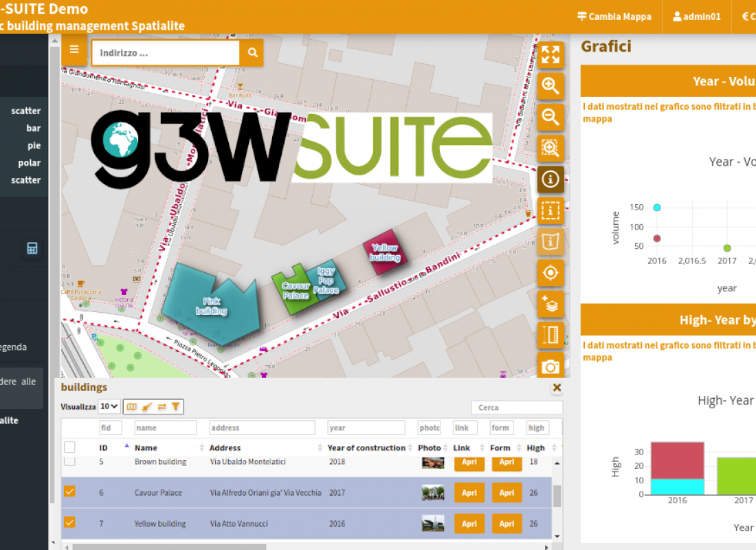Select the query by polygon tool
This screenshot has width=756, height=550.
point(550,242)
